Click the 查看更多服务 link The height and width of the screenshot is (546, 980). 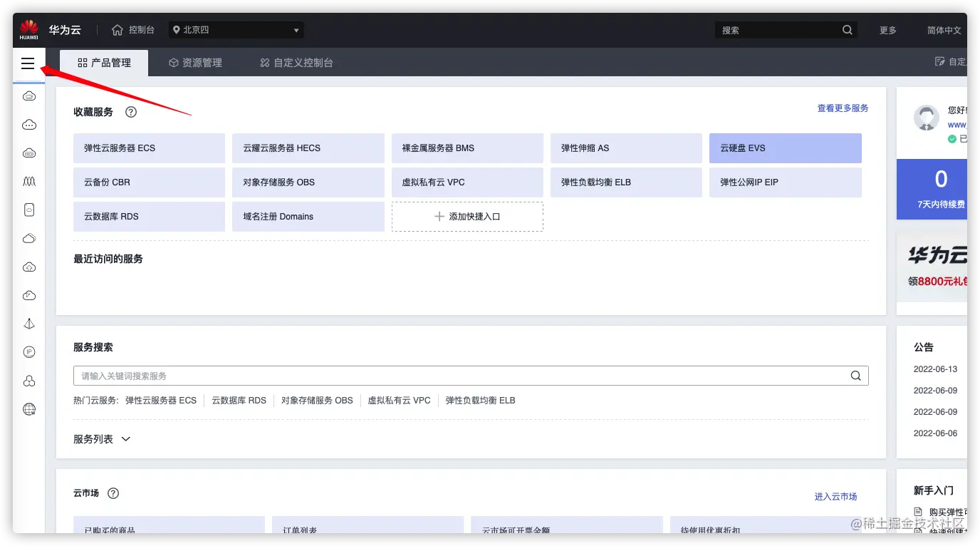pos(843,108)
